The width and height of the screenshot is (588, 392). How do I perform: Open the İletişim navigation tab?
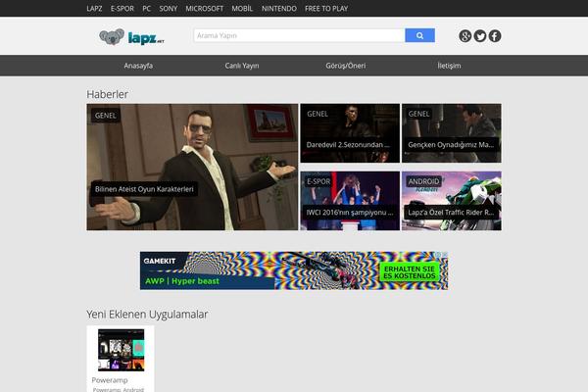click(x=449, y=66)
